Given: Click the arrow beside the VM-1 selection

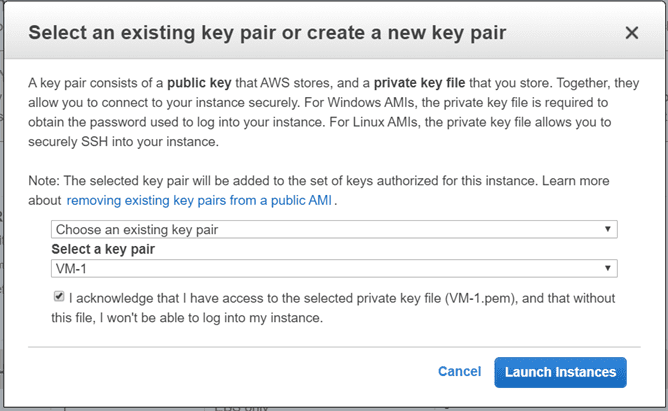Looking at the screenshot, I should pyautogui.click(x=609, y=268).
